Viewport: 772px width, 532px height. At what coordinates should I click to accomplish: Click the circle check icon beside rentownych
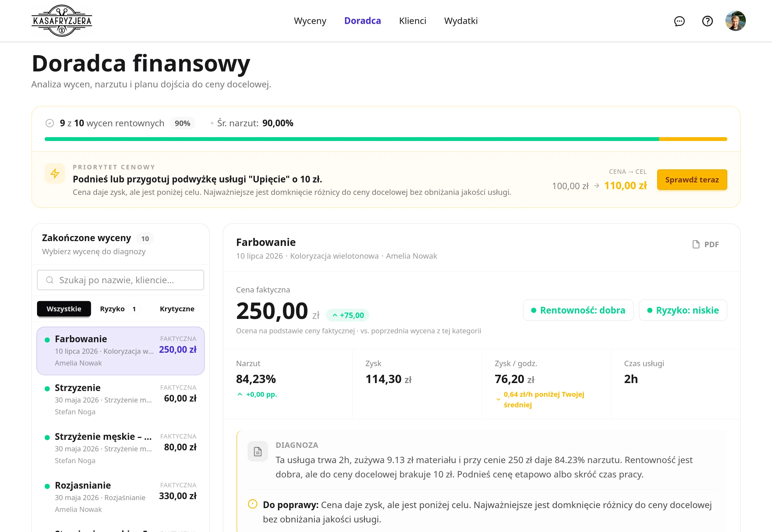coord(50,123)
